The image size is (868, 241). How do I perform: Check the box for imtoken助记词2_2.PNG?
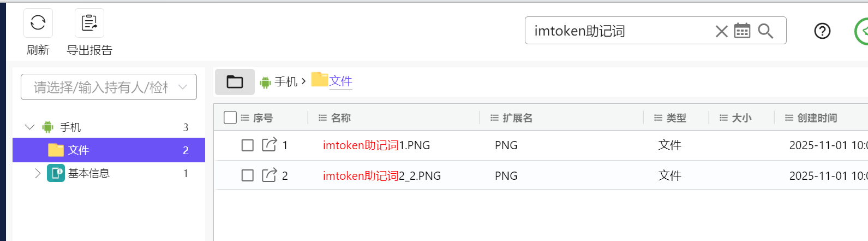pos(248,175)
